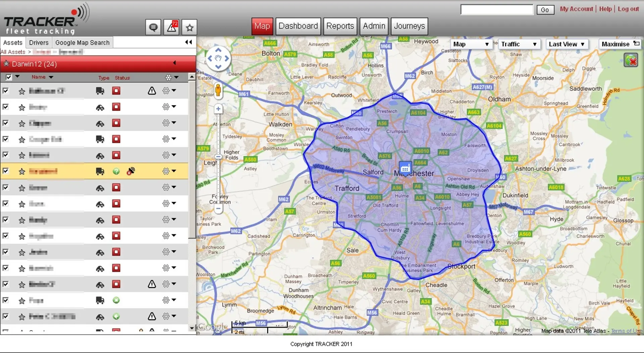This screenshot has height=353, width=644.
Task: Open the Admin tab
Action: point(374,26)
